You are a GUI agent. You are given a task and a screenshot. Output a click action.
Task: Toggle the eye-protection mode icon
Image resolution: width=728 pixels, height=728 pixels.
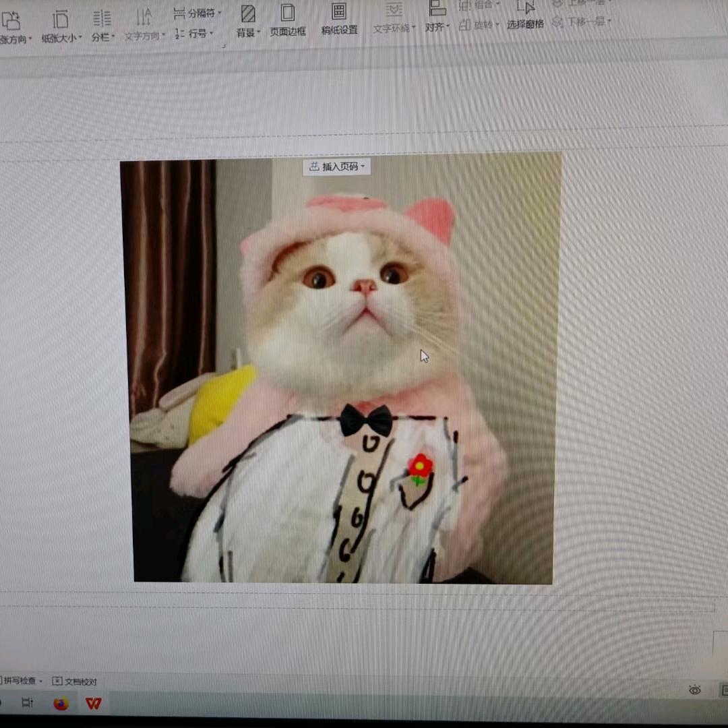tap(696, 690)
